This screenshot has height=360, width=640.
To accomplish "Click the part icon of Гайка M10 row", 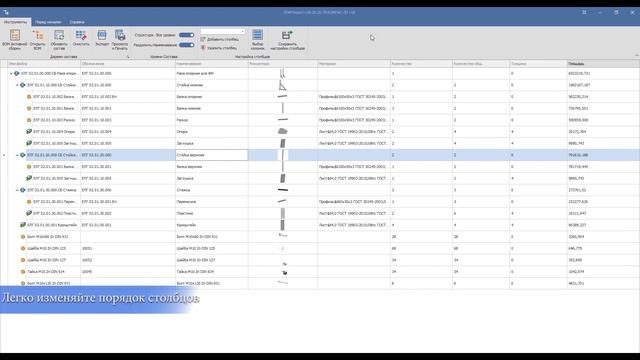I will point(23,271).
